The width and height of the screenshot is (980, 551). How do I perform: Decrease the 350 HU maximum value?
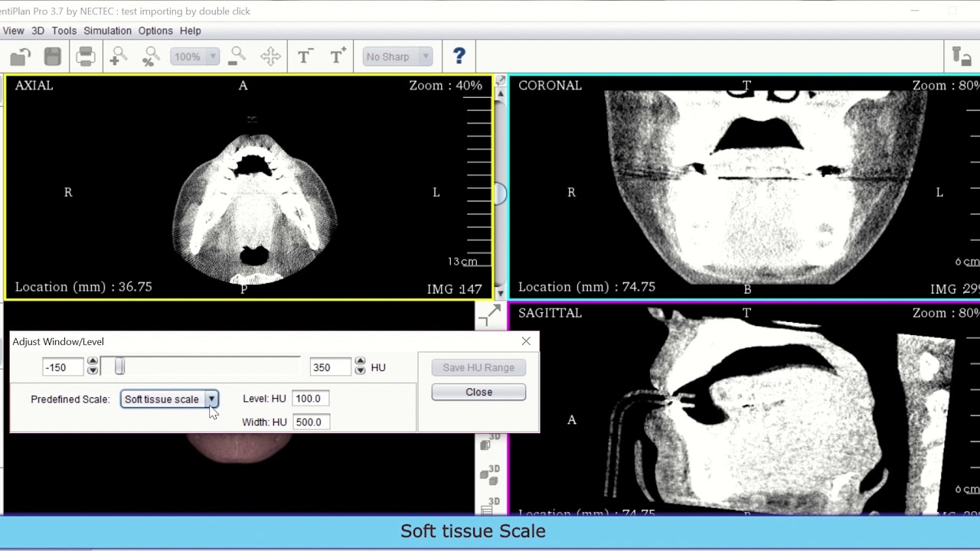(360, 371)
